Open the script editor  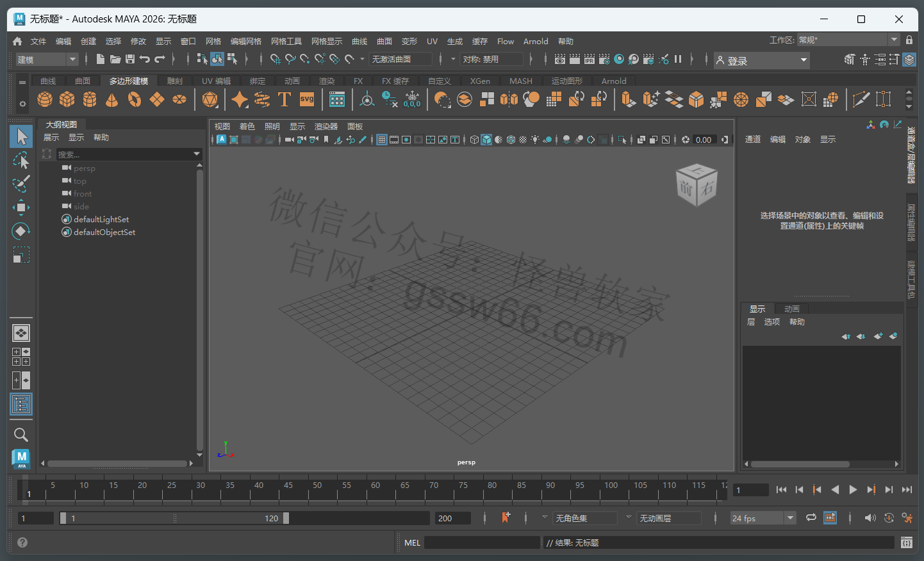(x=906, y=542)
